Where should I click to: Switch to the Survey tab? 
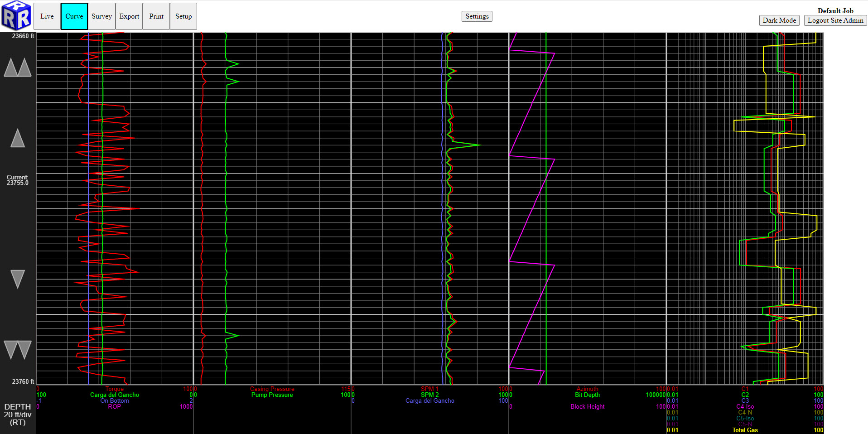pos(101,16)
